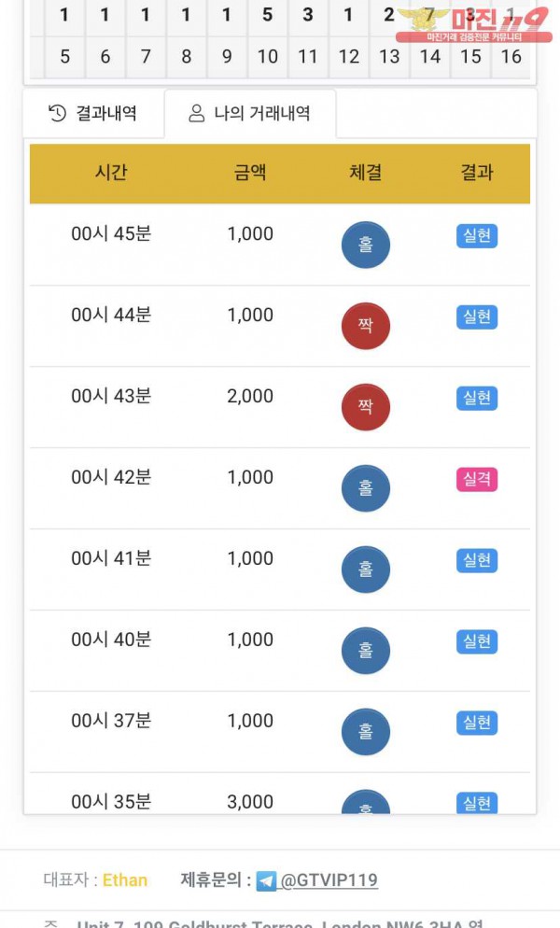560x928 pixels.
Task: Click the blue 홀 circle at 00시 40분
Action: coord(365,651)
